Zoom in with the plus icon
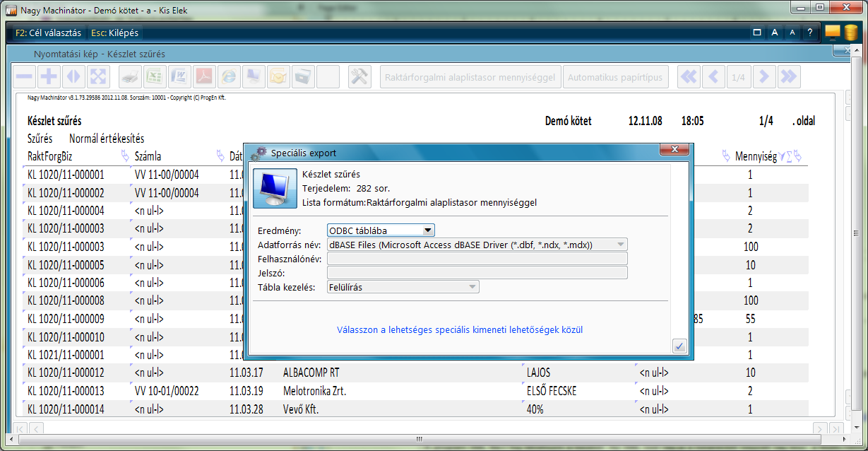This screenshot has width=868, height=451. point(48,76)
